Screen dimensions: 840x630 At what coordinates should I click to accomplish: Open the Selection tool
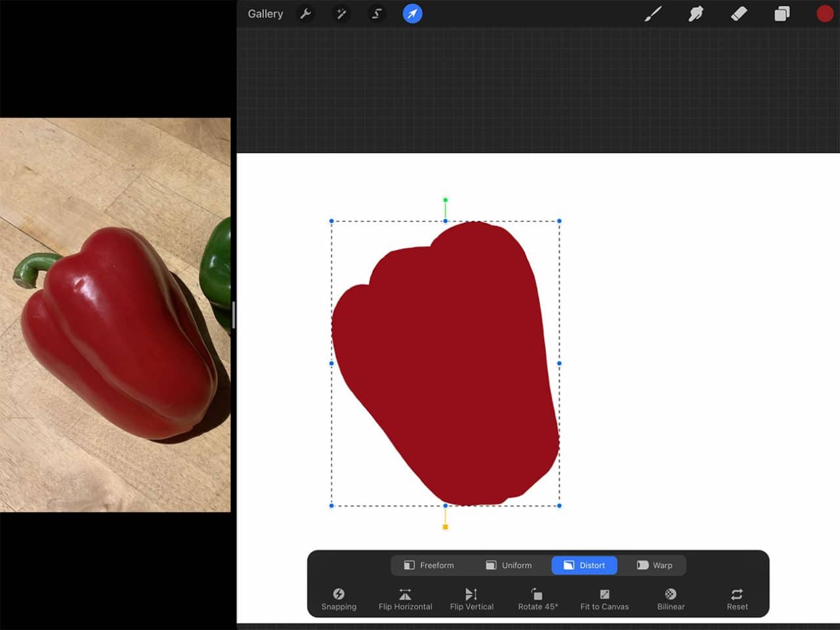pos(377,13)
